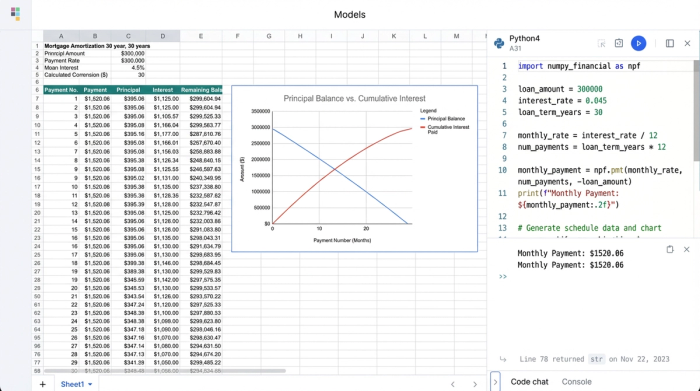The image size is (700, 391).
Task: Click code line 'loan_amount = 300000'
Action: tap(560, 89)
